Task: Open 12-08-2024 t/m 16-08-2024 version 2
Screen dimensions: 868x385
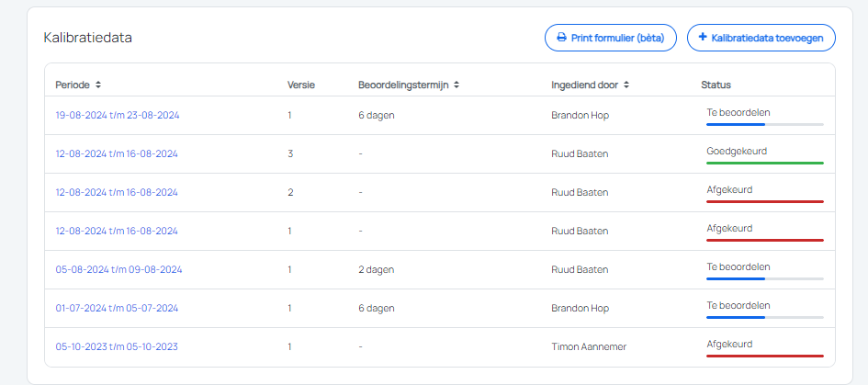Action: [117, 193]
